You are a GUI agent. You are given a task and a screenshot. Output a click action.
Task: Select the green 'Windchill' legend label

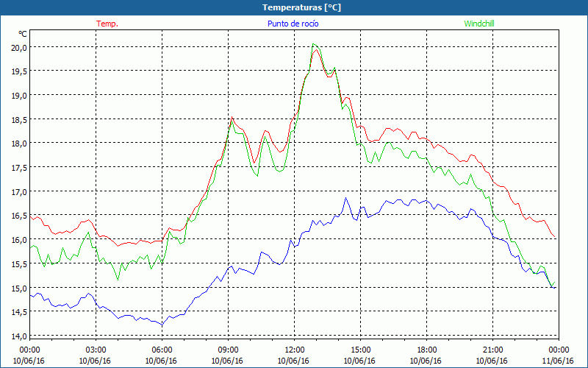tap(479, 24)
